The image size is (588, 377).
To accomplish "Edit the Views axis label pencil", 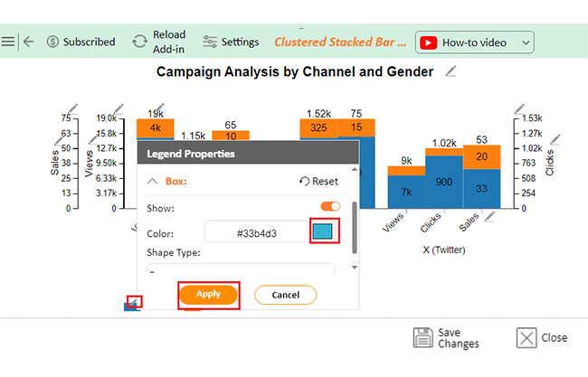I will [x=93, y=139].
